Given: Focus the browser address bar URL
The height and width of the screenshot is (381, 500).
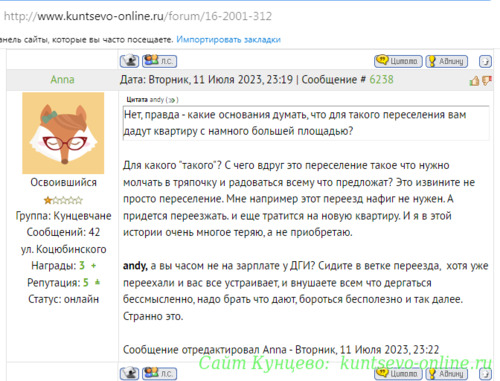Looking at the screenshot, I should coord(138,16).
